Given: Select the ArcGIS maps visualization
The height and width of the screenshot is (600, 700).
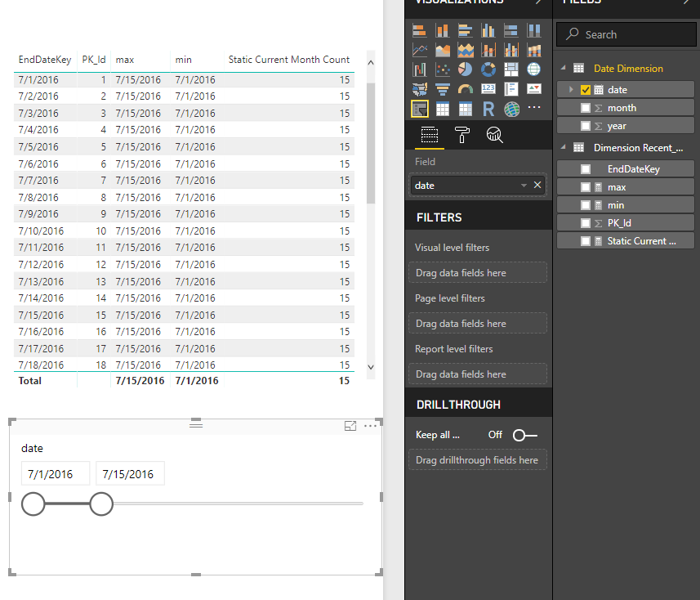Looking at the screenshot, I should pyautogui.click(x=511, y=109).
